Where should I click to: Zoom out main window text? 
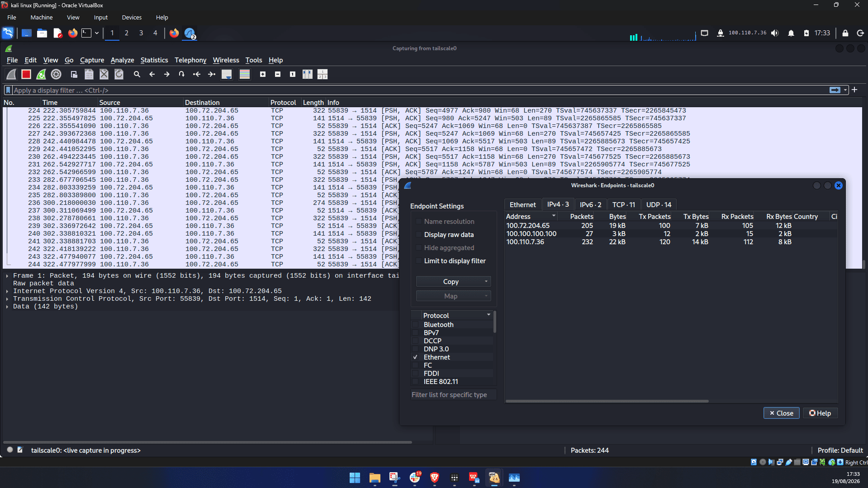tap(278, 74)
